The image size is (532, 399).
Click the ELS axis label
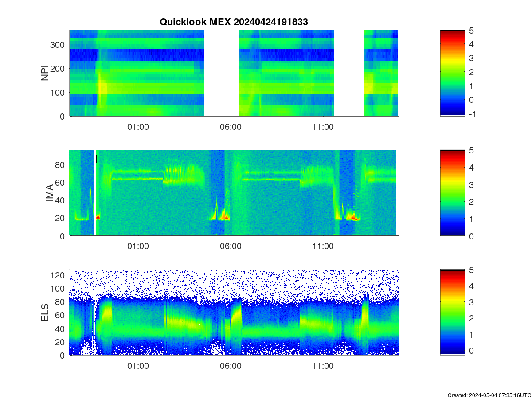[x=45, y=313]
